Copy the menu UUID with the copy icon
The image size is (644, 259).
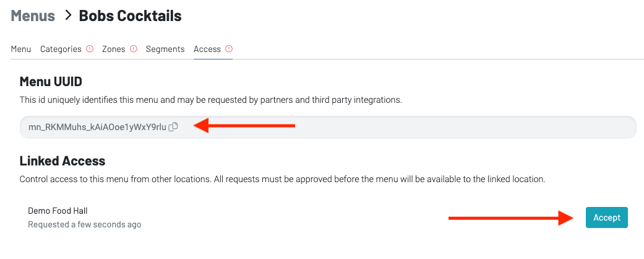point(174,127)
